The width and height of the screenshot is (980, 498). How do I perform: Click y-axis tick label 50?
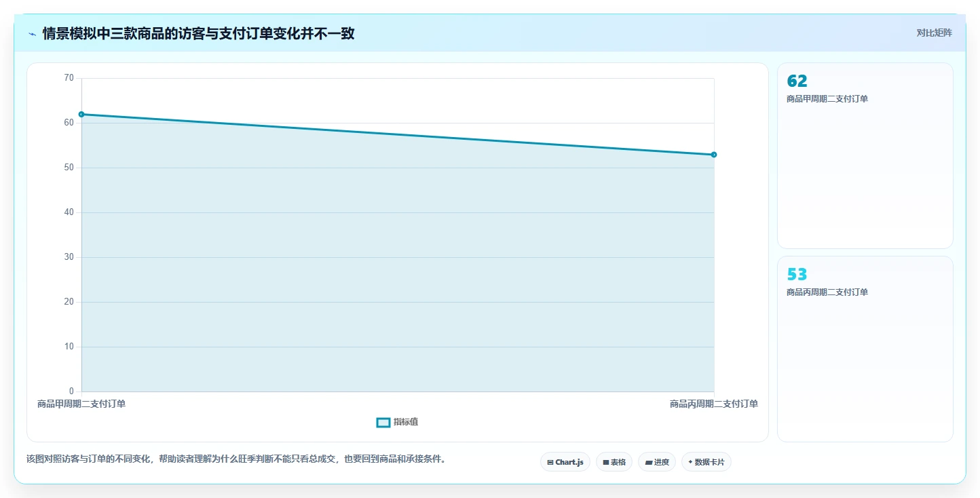[69, 168]
